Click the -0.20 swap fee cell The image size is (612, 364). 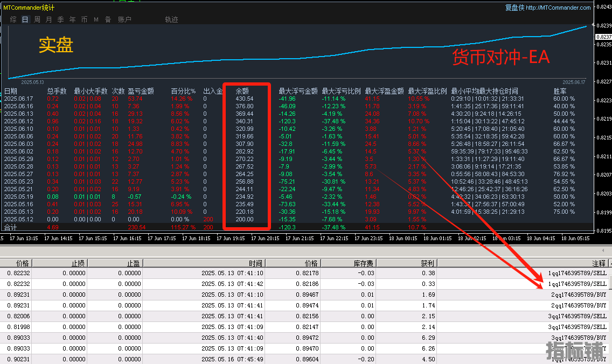pos(366,359)
